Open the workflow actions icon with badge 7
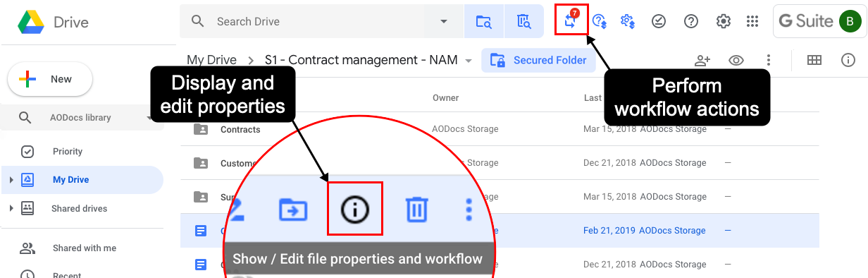Image resolution: width=868 pixels, height=278 pixels. coord(571,20)
